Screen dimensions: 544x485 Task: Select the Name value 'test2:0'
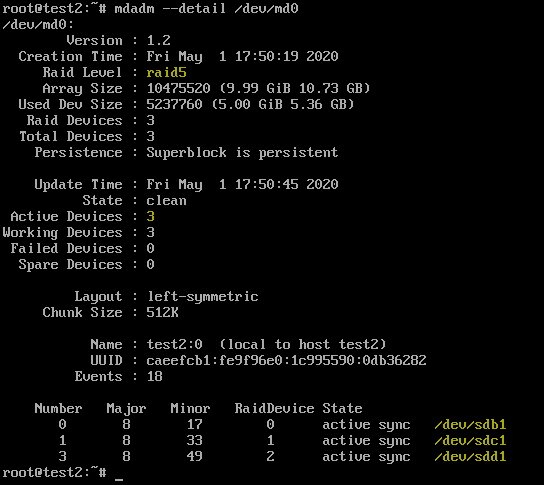(x=175, y=344)
